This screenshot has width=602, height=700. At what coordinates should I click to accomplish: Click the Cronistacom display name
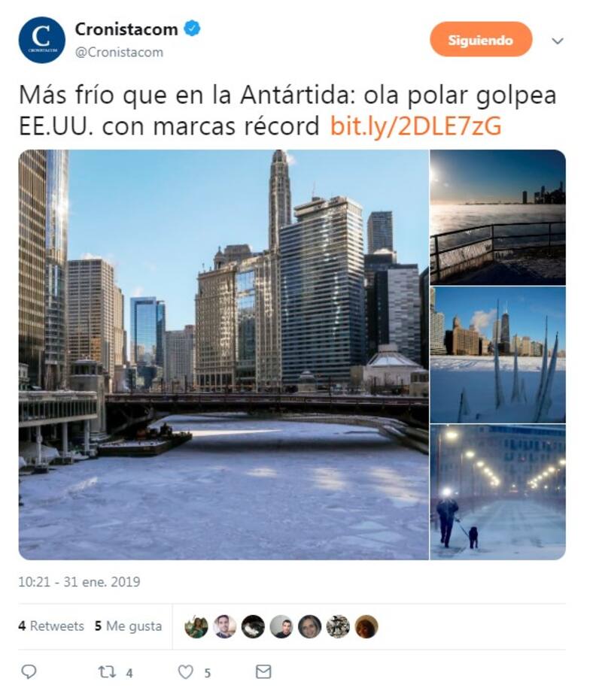[x=126, y=29]
